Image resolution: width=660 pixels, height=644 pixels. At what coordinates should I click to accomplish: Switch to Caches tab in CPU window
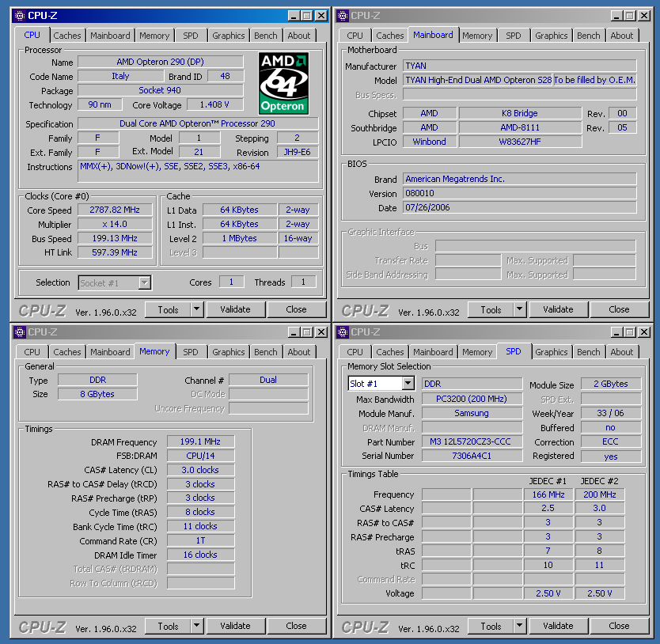(x=67, y=36)
